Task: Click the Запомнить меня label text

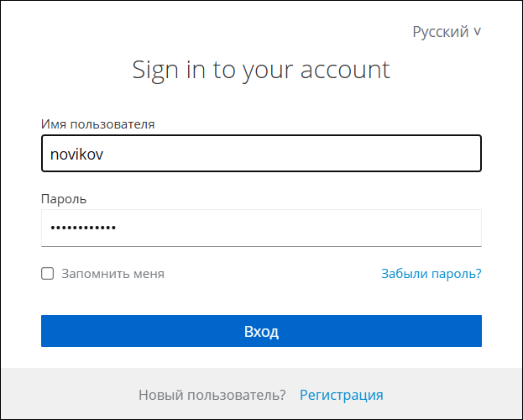Action: 112,274
